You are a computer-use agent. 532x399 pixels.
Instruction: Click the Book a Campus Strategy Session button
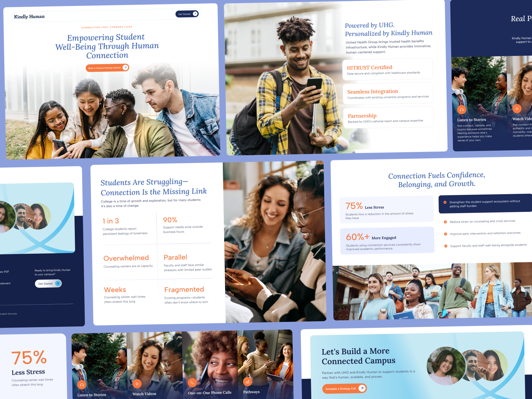click(107, 68)
